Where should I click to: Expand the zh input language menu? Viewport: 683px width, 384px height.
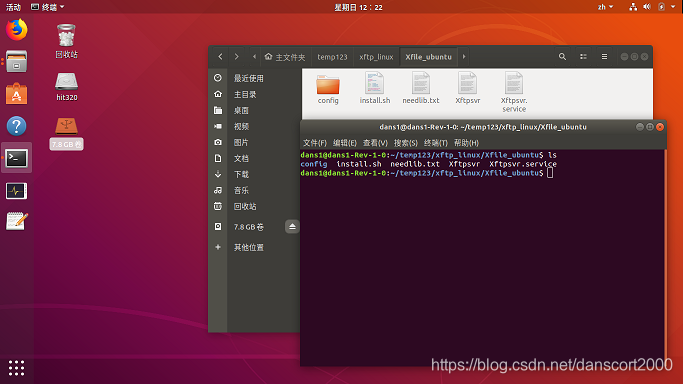pyautogui.click(x=605, y=7)
